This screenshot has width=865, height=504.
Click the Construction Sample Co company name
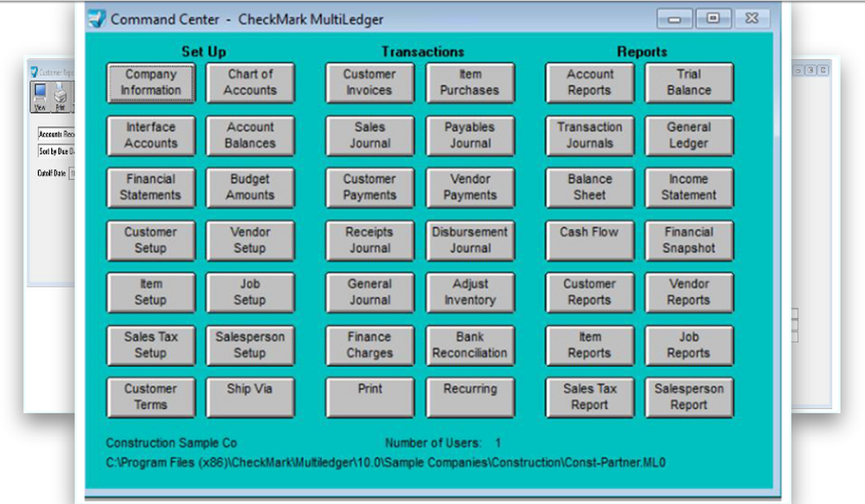tap(171, 443)
